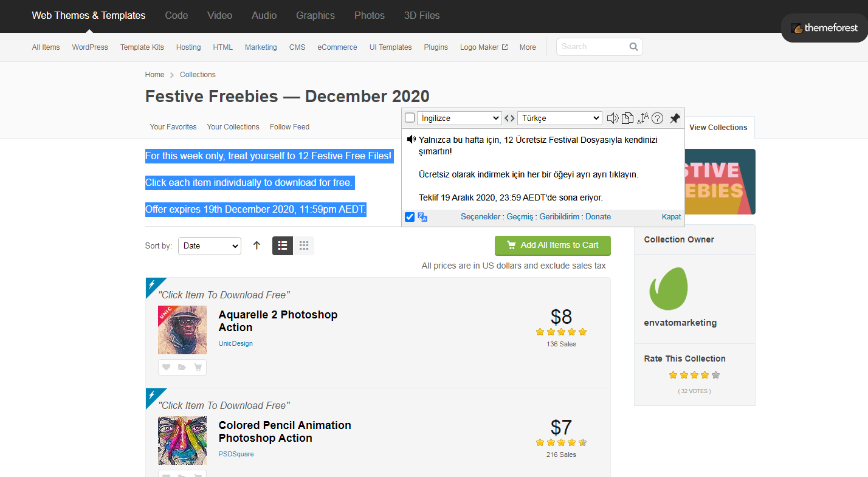This screenshot has height=477, width=868.
Task: Switch to the Your Favorites tab
Action: (173, 127)
